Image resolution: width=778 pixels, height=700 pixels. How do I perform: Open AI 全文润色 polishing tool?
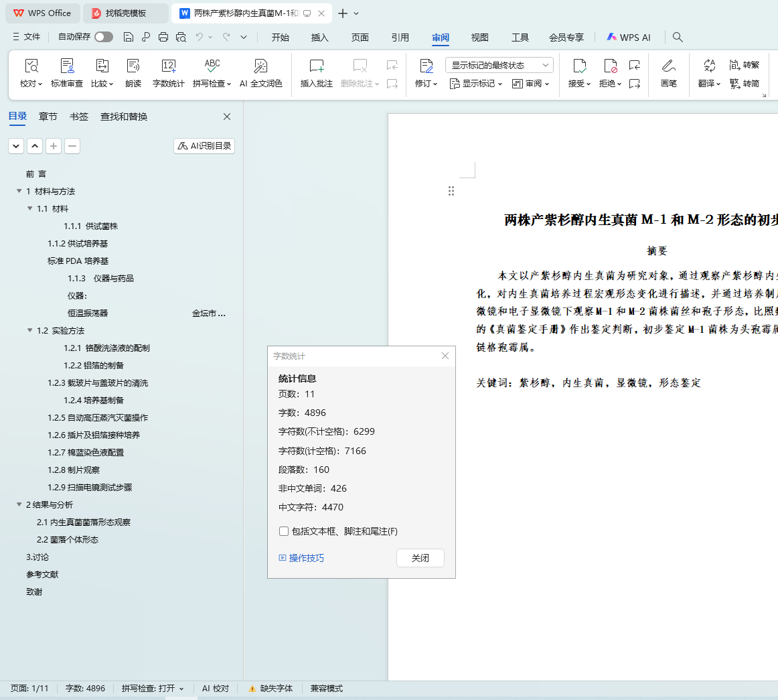[x=260, y=66]
